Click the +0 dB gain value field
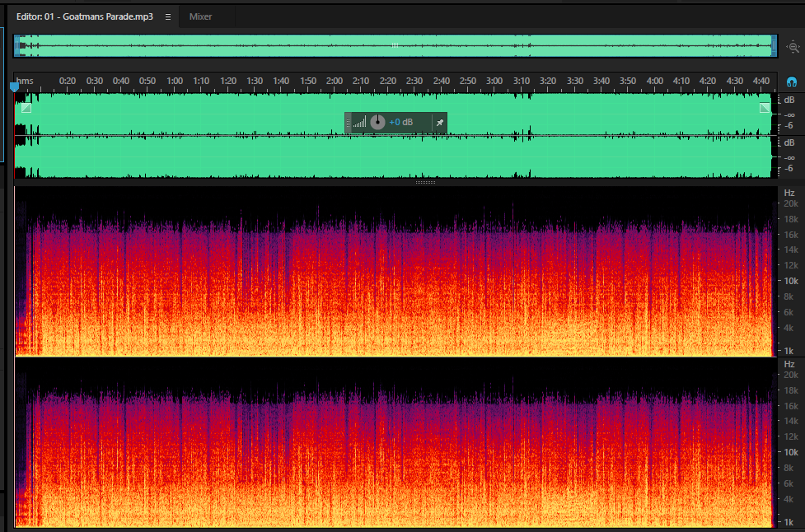The width and height of the screenshot is (805, 532). point(401,122)
